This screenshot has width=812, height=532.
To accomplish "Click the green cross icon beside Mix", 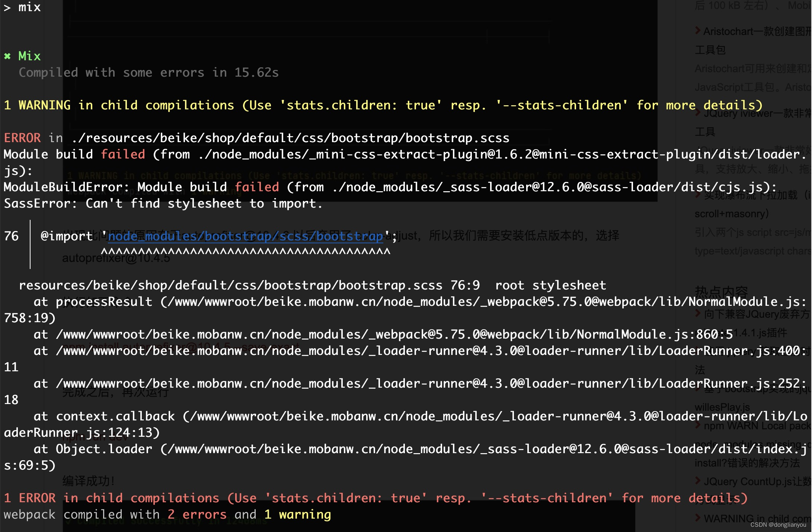I will pos(7,56).
